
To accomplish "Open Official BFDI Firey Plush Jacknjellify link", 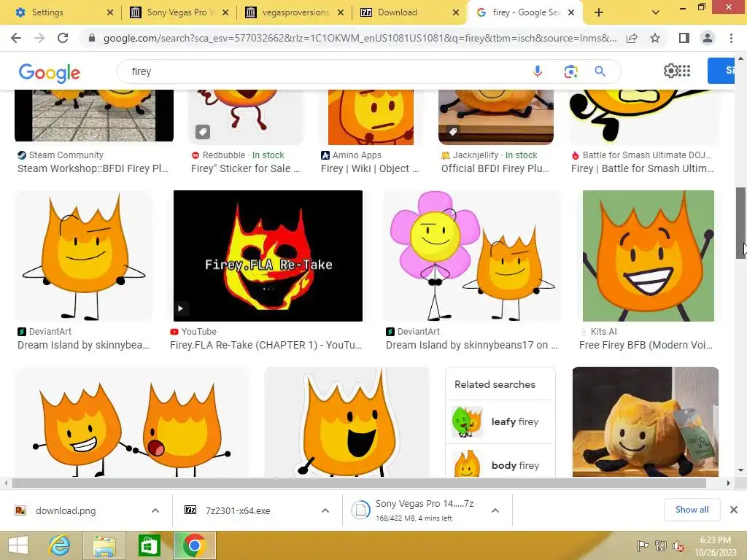I will click(495, 168).
